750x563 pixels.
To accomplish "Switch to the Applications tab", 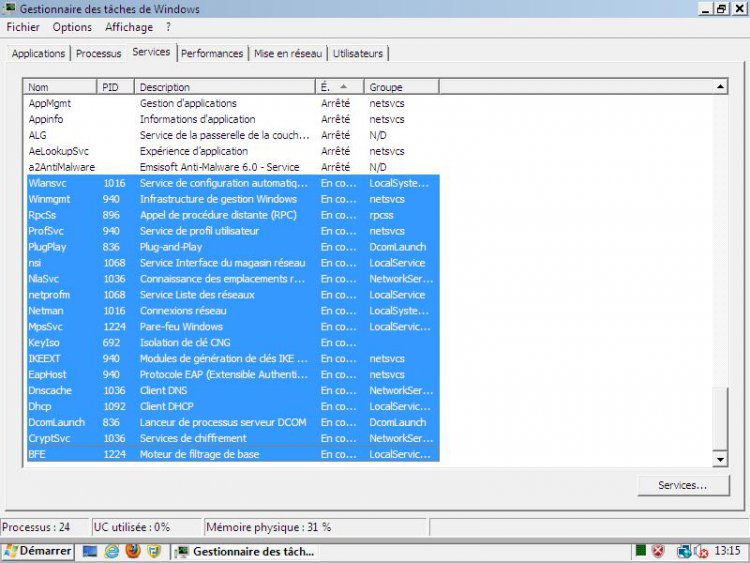I will pyautogui.click(x=38, y=54).
